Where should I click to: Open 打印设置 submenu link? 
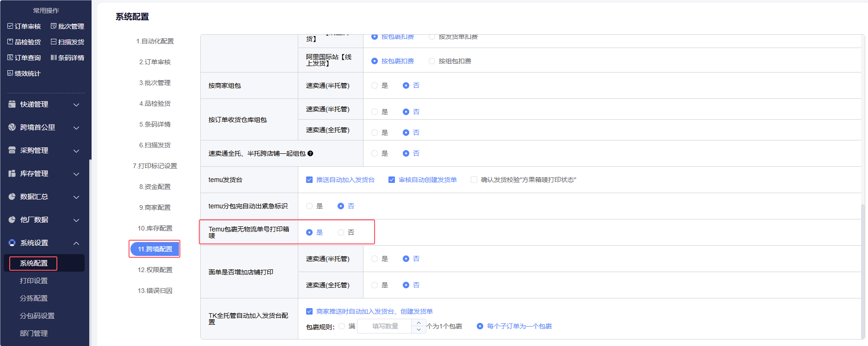pos(34,281)
